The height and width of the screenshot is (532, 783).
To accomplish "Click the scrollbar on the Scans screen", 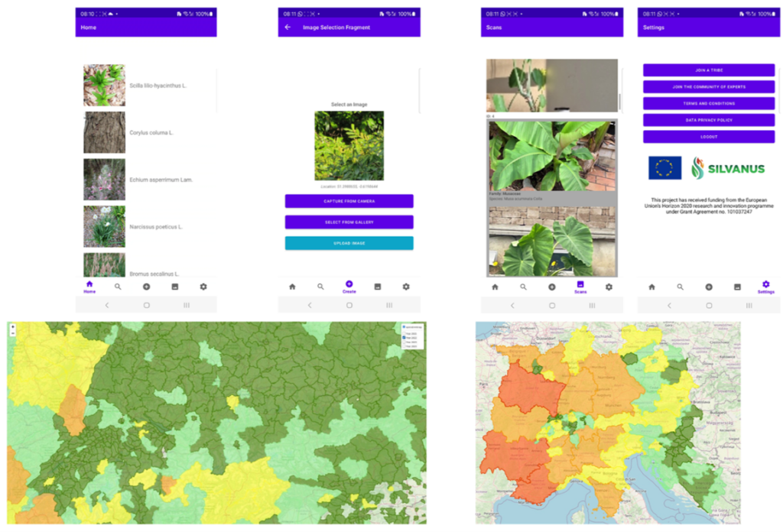I will 619,102.
